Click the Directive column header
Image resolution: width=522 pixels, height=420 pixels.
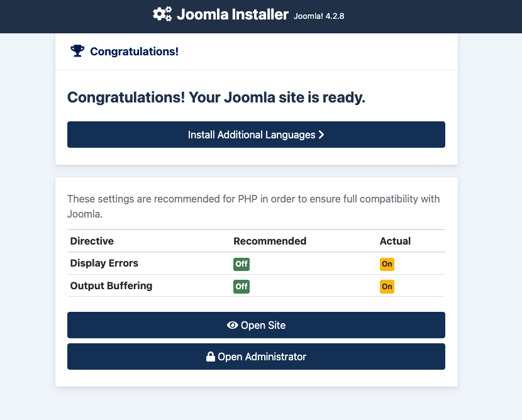[92, 241]
